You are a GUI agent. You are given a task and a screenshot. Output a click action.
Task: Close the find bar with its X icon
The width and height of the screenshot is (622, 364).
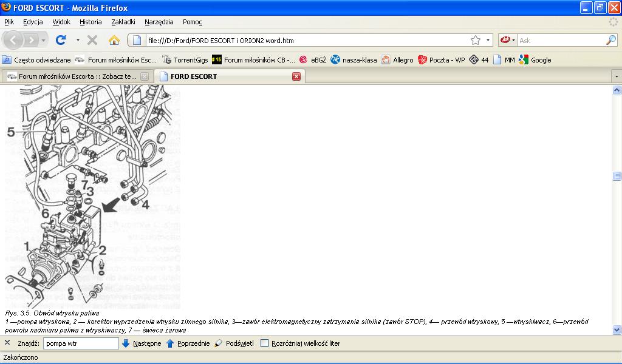point(7,343)
